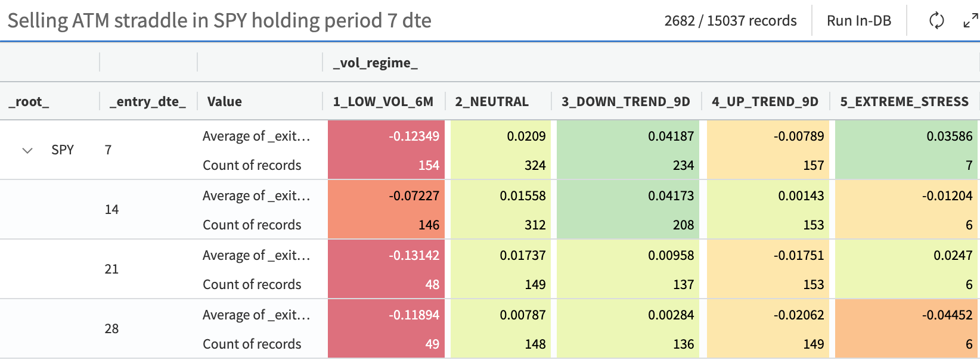The width and height of the screenshot is (980, 360).
Task: Click the 2682 / 15037 records label
Action: pos(730,21)
